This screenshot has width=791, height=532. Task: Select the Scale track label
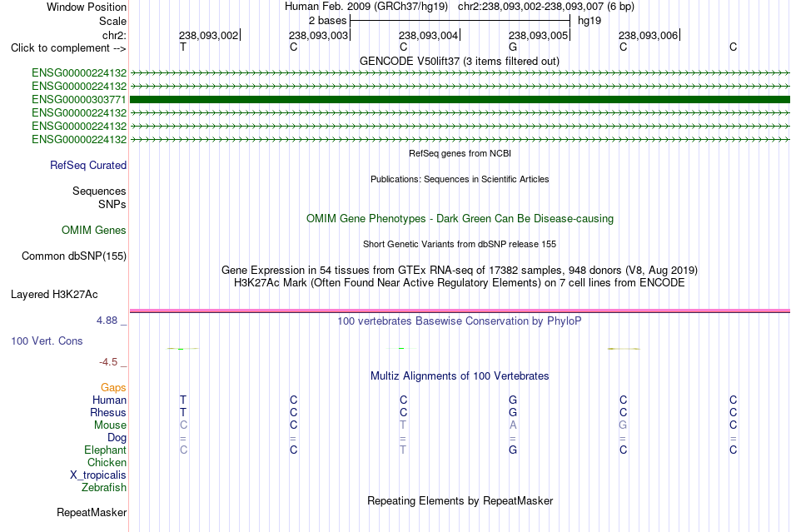coord(112,21)
